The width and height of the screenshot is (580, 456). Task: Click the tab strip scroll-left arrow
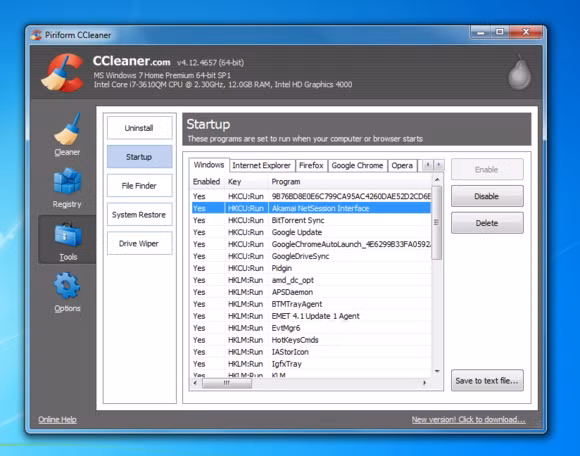tap(428, 165)
